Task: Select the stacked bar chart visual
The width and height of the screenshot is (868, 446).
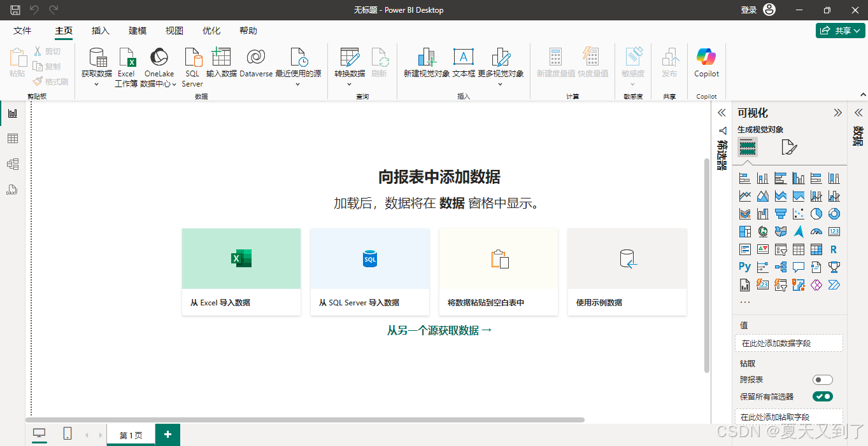Action: (745, 179)
